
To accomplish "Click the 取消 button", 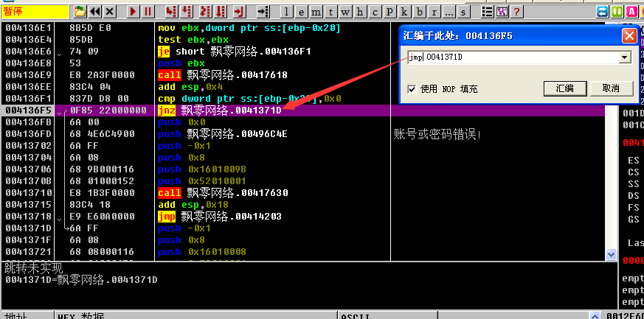I will [611, 88].
